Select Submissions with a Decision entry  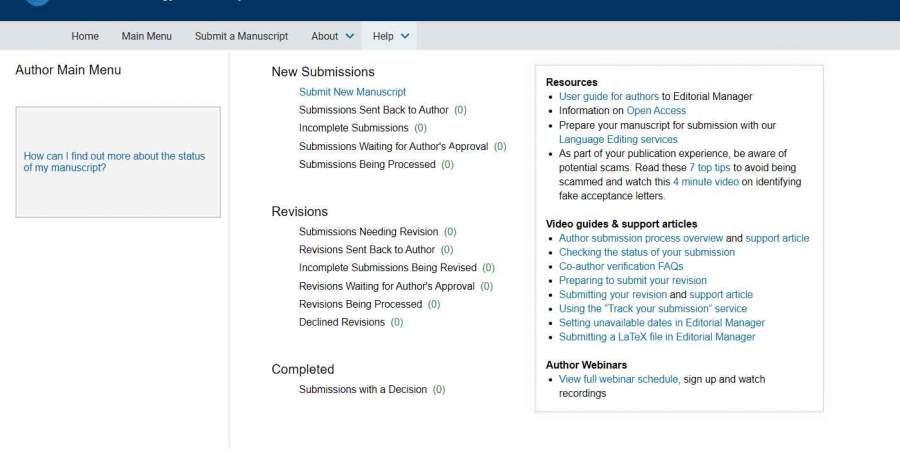pyautogui.click(x=362, y=389)
